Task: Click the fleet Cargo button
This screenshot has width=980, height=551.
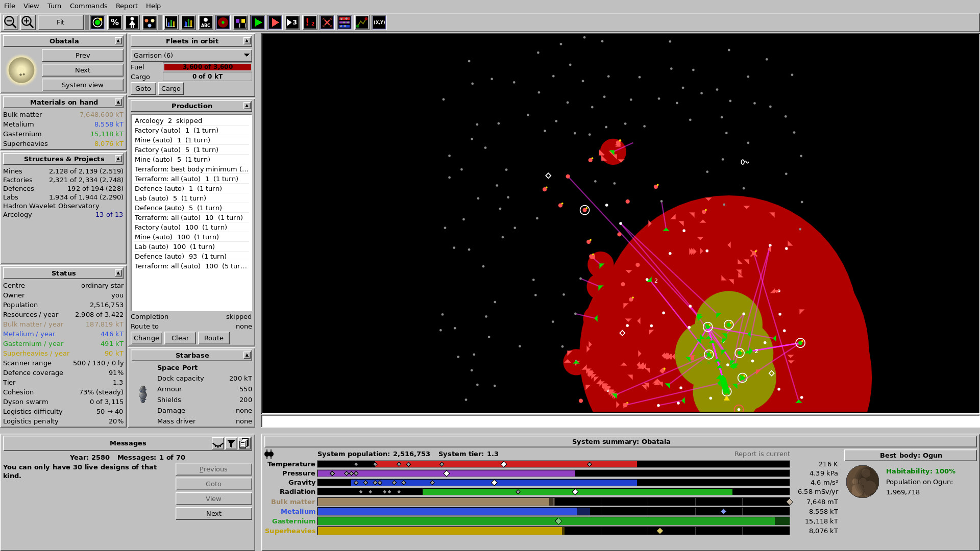Action: pyautogui.click(x=171, y=88)
